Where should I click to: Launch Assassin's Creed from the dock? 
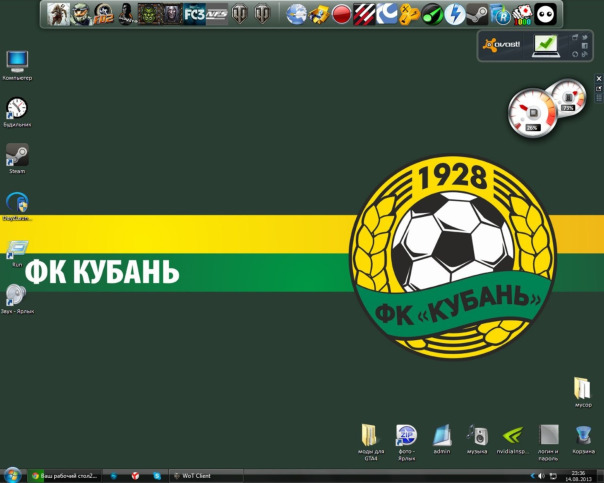click(x=59, y=14)
